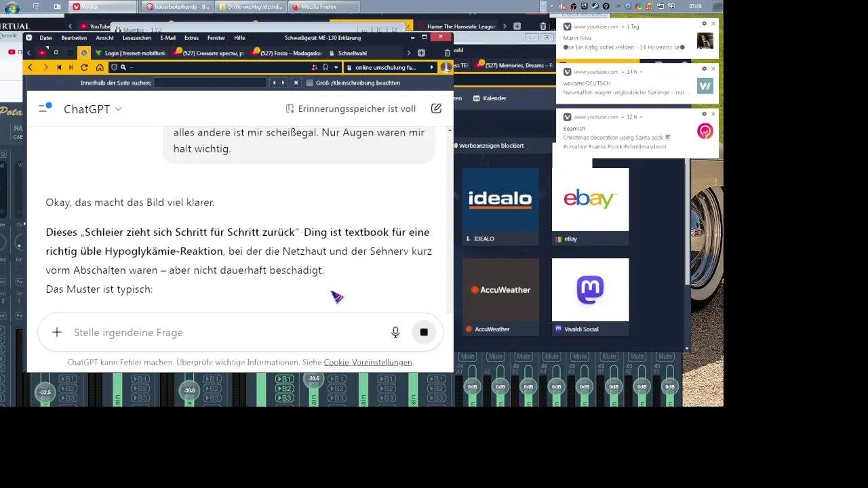Go forward with the forward arrow
The height and width of the screenshot is (488, 868).
[x=45, y=68]
